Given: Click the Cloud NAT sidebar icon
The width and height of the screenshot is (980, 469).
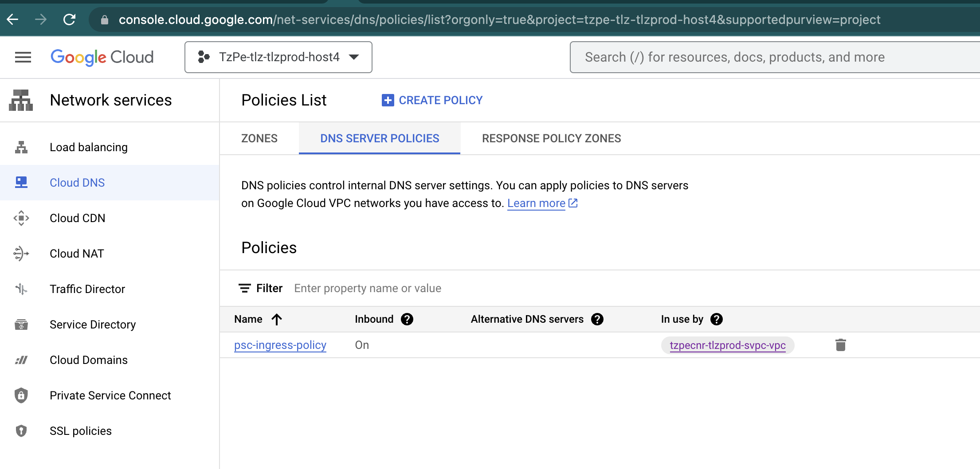Looking at the screenshot, I should click(21, 253).
